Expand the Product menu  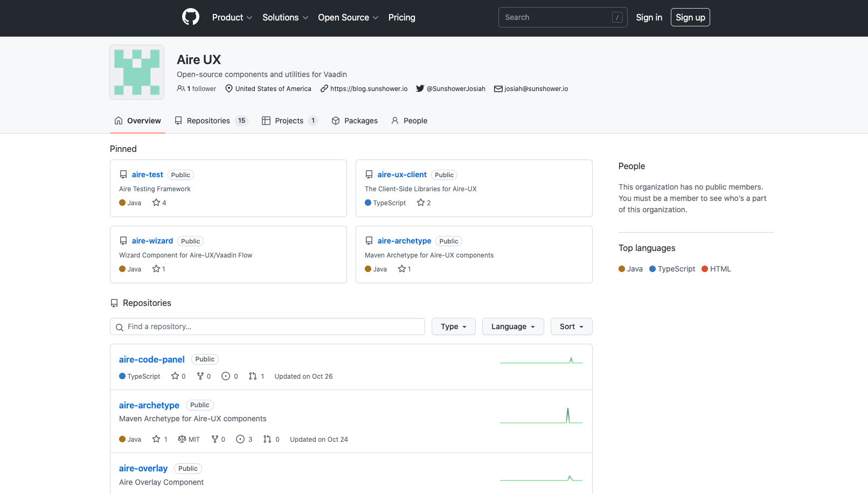click(x=232, y=17)
